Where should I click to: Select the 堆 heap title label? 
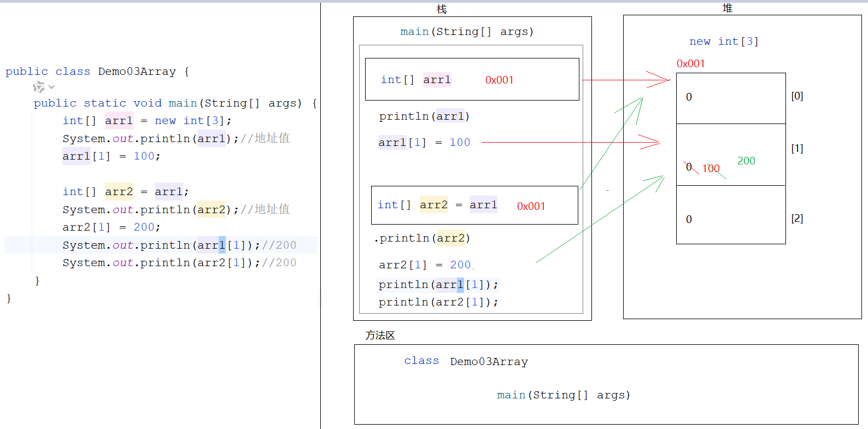coord(728,8)
